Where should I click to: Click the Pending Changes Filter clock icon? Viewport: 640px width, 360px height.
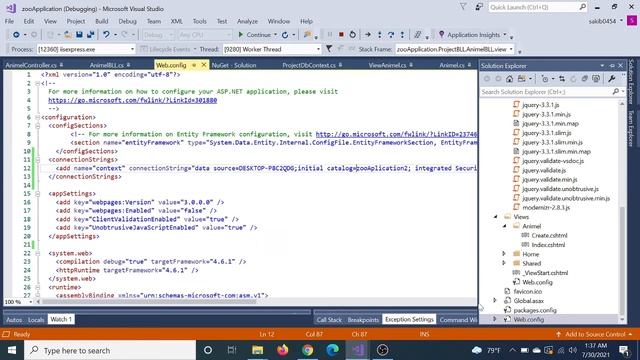pos(544,79)
